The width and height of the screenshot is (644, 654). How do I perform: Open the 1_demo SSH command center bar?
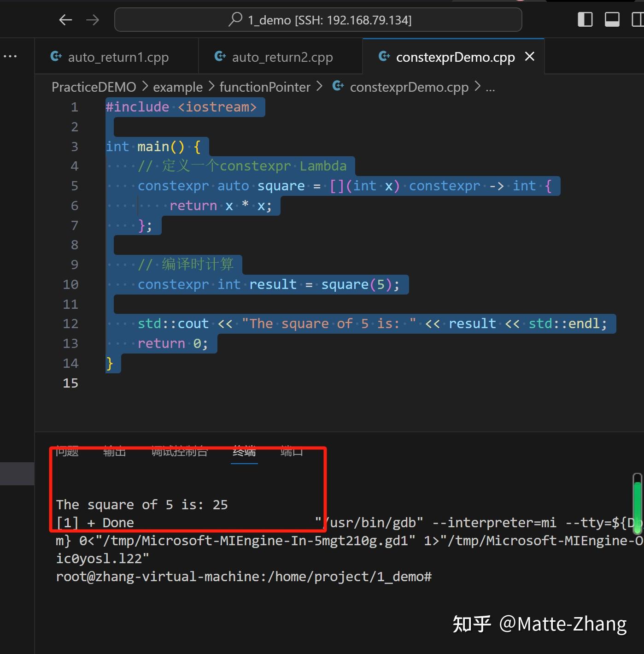coord(318,19)
